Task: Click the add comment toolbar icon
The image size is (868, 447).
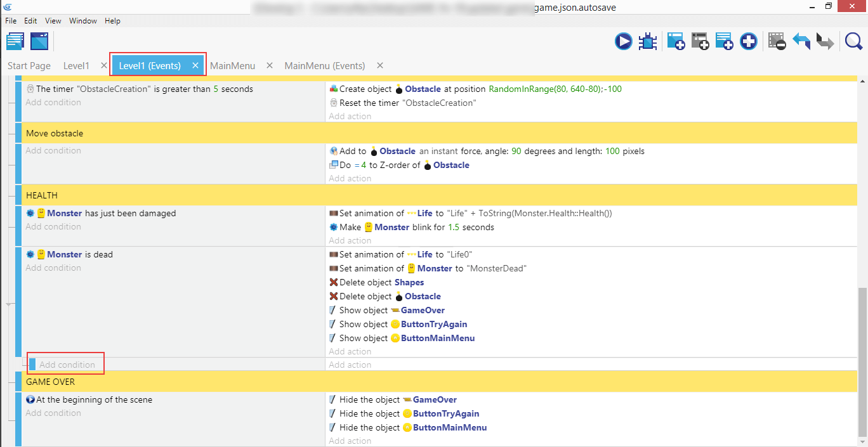Action: (724, 42)
